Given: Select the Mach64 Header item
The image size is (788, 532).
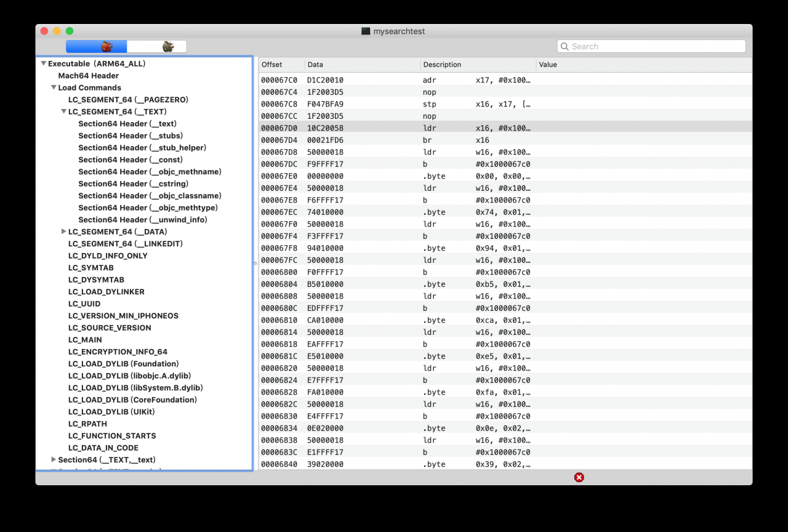Looking at the screenshot, I should tap(89, 76).
